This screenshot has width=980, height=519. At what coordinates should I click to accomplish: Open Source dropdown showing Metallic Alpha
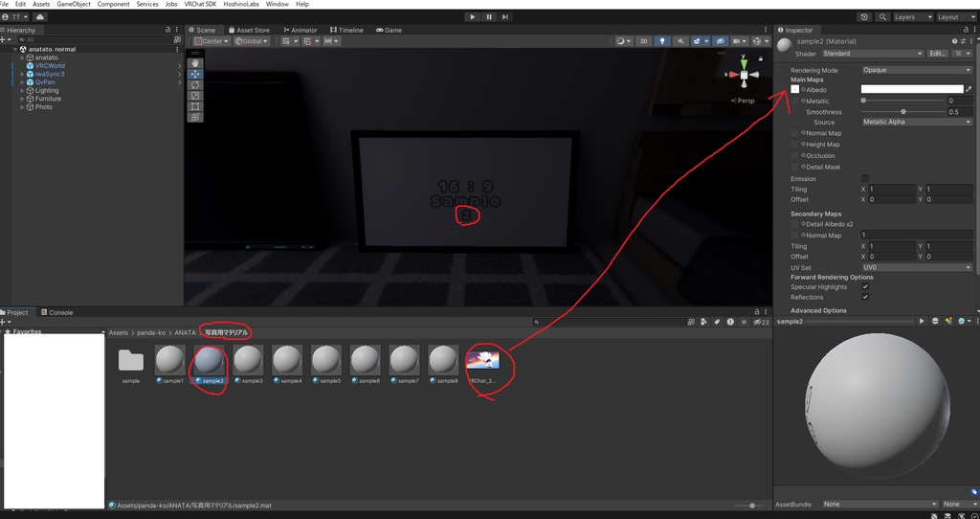point(917,122)
